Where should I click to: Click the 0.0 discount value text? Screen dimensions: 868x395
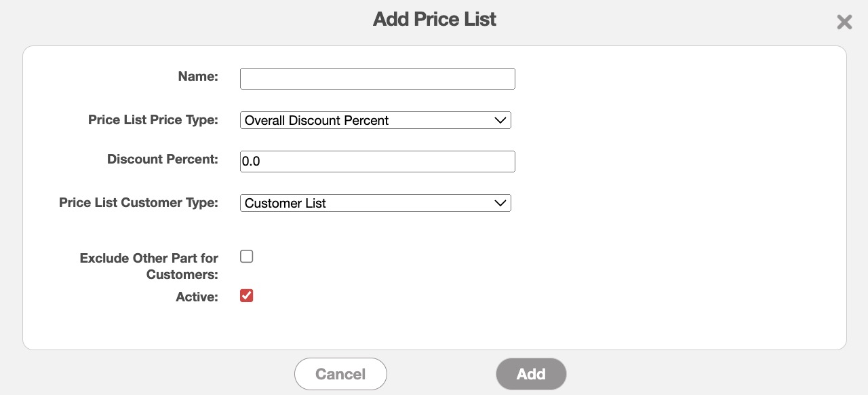tap(252, 162)
